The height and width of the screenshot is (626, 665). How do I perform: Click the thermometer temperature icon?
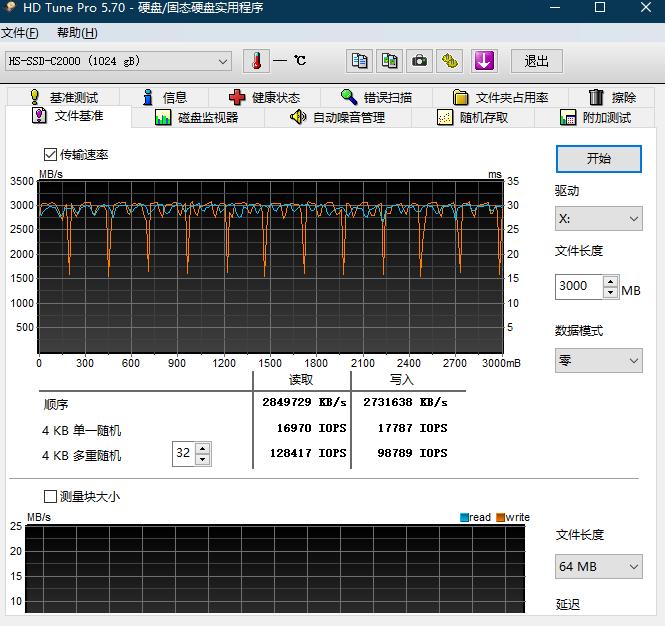point(256,61)
